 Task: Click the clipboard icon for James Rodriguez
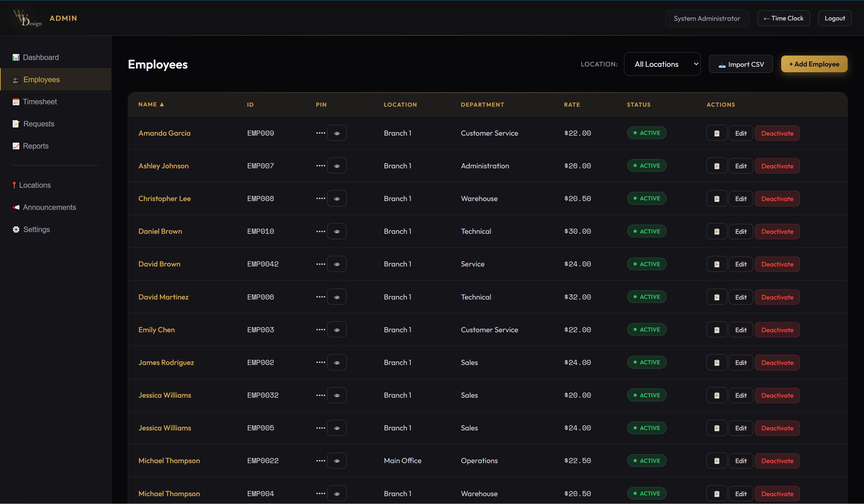(x=716, y=362)
